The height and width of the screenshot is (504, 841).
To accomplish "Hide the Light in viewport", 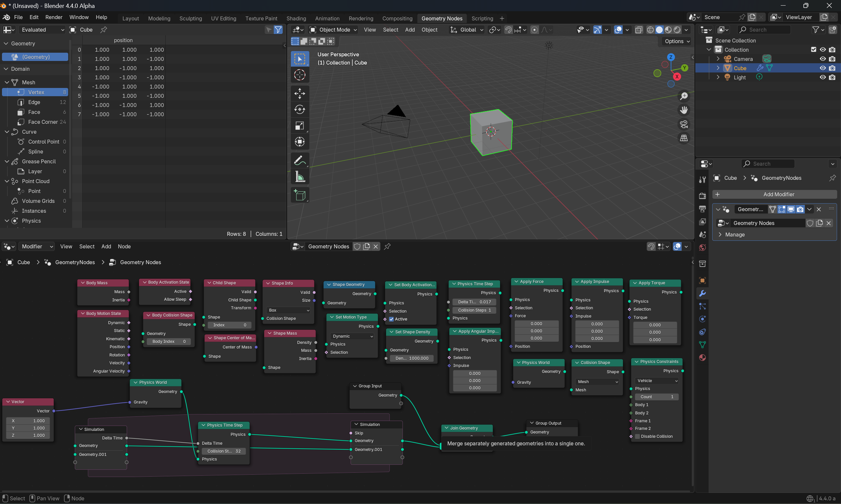I will click(x=822, y=77).
